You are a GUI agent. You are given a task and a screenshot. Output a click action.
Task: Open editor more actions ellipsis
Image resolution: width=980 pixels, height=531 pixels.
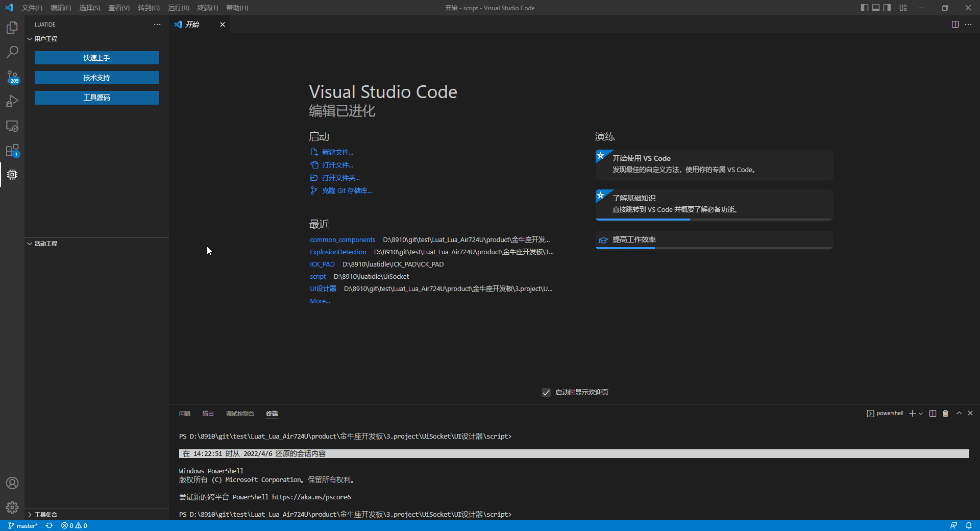(x=968, y=25)
